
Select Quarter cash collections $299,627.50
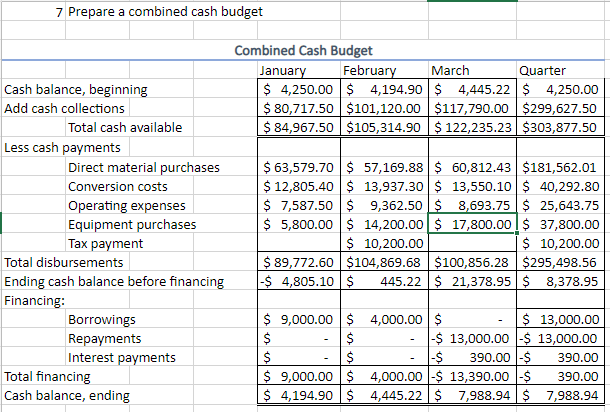coord(561,109)
